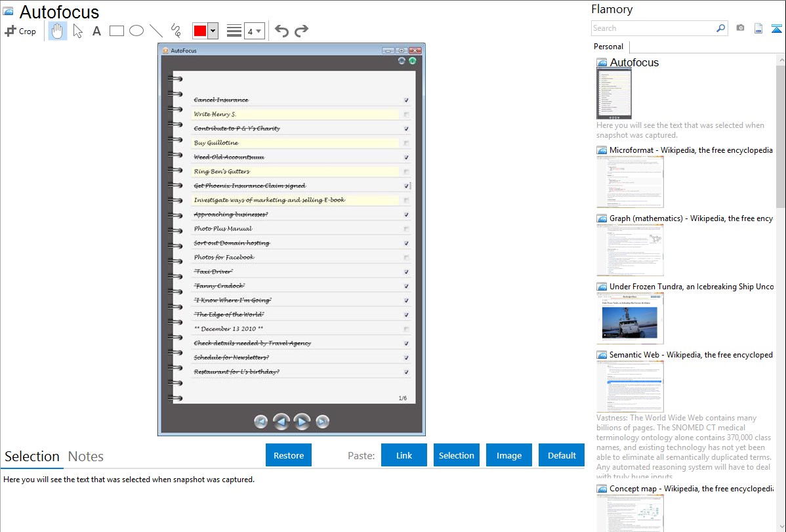Click the Restore button
Viewport: 786px width, 532px height.
coord(289,455)
